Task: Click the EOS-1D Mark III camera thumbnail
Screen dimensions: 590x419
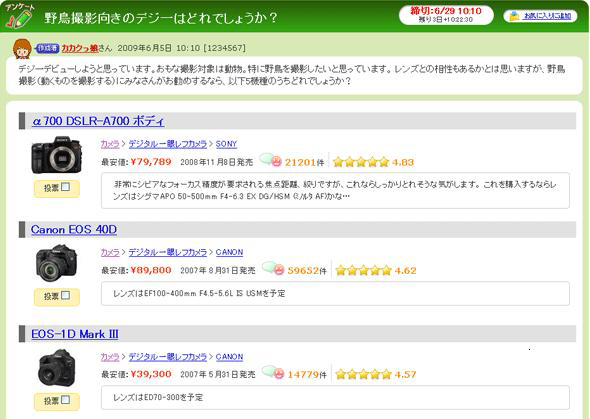Action: click(x=56, y=368)
